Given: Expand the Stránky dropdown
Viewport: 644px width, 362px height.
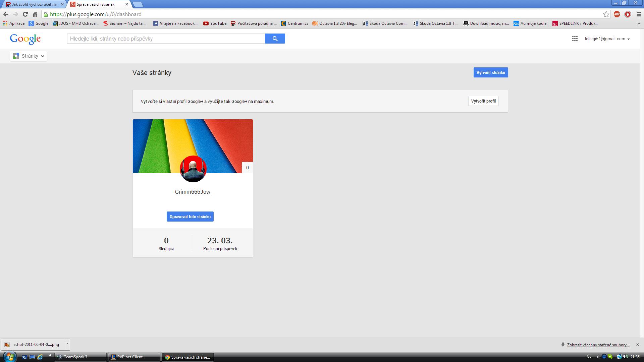Looking at the screenshot, I should pos(29,56).
